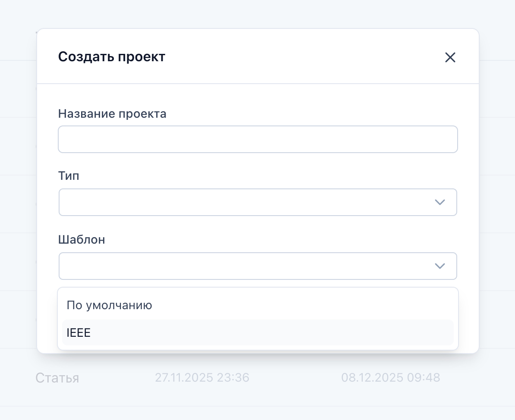Click the Шаблон combo box field
The image size is (515, 420).
point(246,266)
